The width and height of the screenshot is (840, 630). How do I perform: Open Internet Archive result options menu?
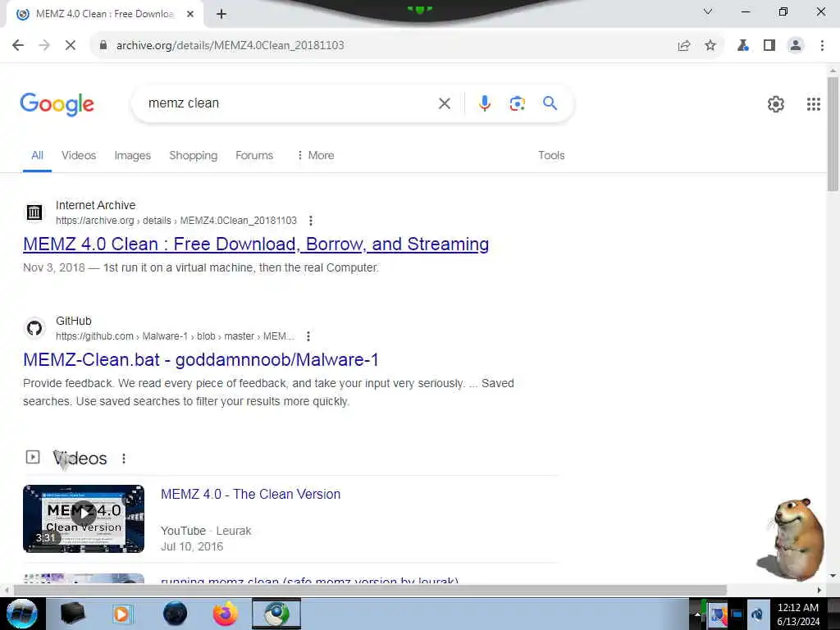311,221
